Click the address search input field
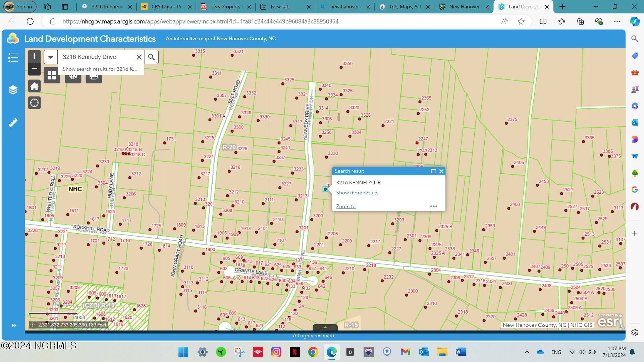Viewport: 644px width, 362px height. coord(97,57)
